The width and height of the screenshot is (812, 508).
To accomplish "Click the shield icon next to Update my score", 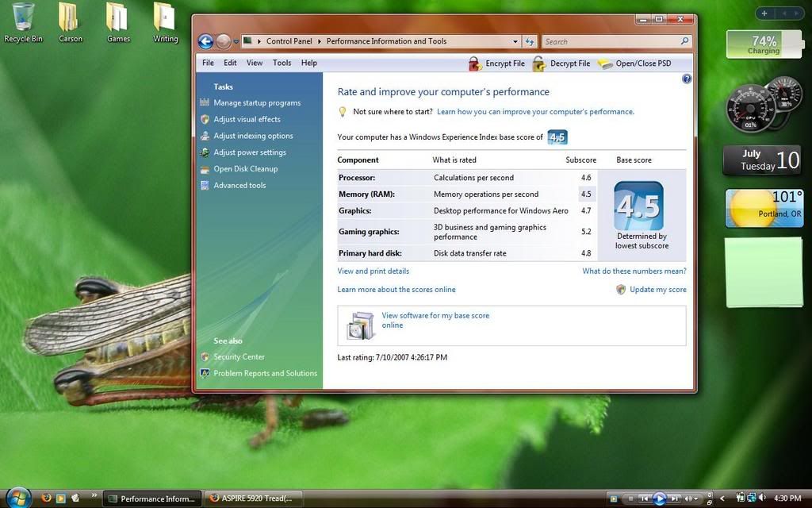I will pyautogui.click(x=621, y=289).
